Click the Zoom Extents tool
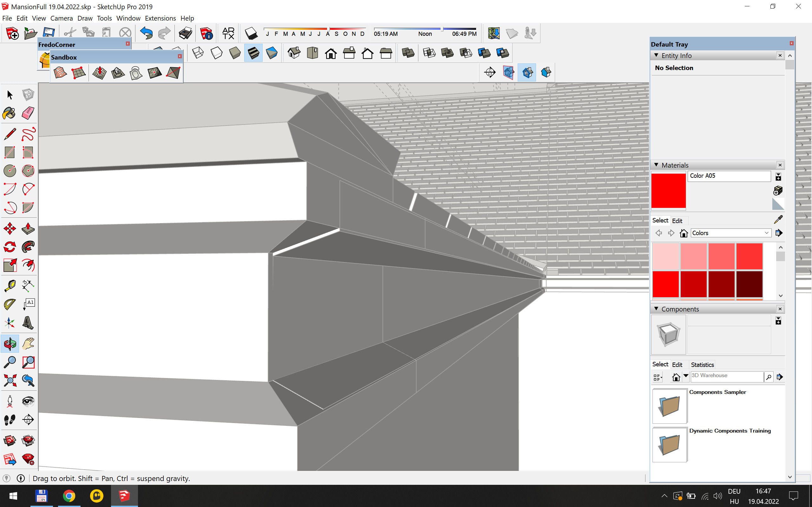 [x=10, y=380]
